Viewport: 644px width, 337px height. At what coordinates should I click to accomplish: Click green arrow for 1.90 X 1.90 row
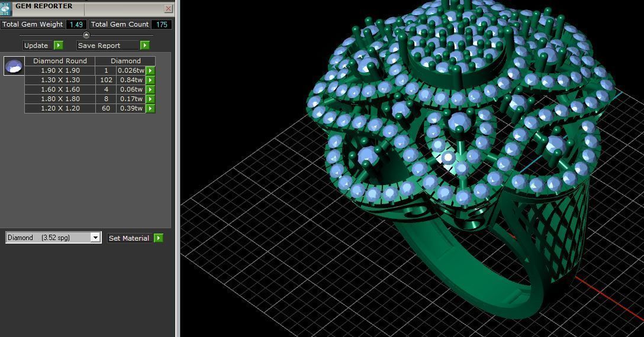(150, 70)
